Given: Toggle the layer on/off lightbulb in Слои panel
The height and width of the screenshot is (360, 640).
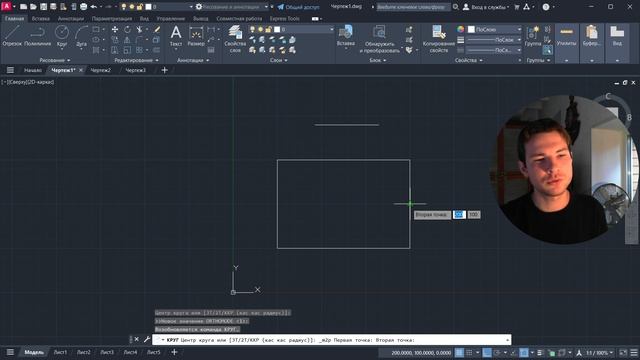Looking at the screenshot, I should (252, 29).
